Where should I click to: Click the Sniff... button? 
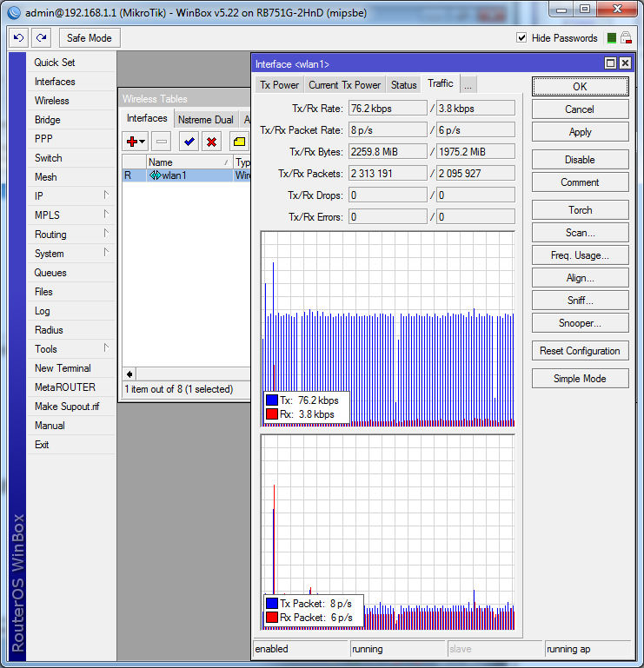pos(580,300)
